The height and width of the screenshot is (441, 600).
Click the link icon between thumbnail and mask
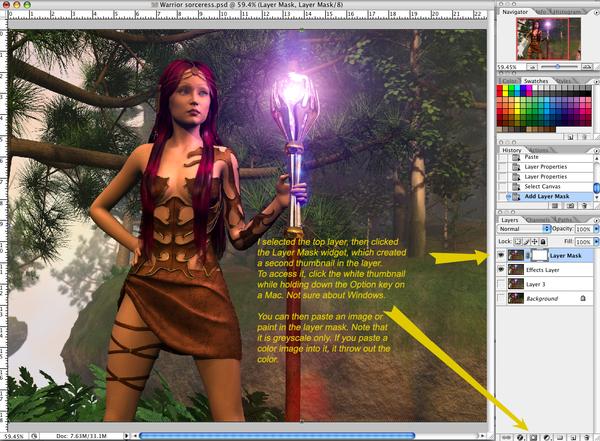tap(528, 255)
